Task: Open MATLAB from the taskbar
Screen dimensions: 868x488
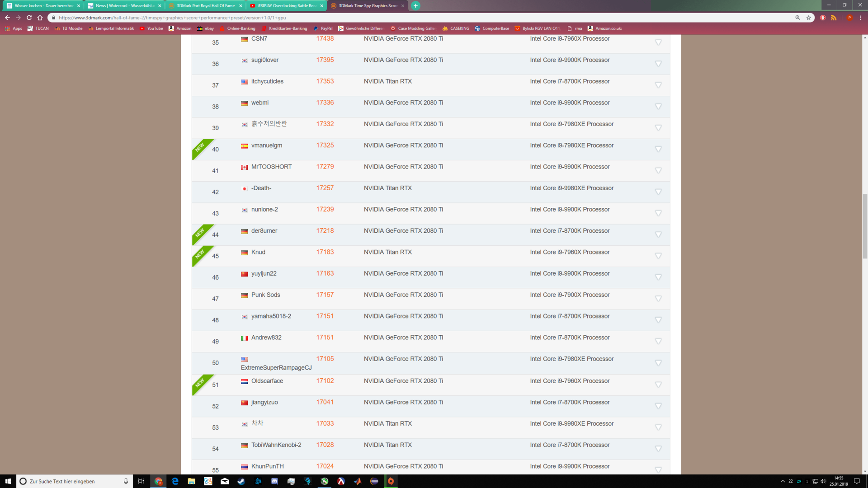Action: [x=358, y=481]
